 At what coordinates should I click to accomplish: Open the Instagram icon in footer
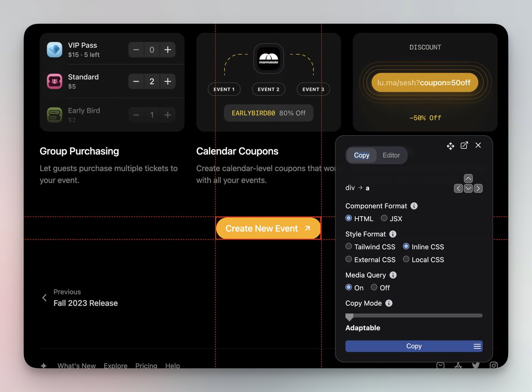click(x=493, y=365)
